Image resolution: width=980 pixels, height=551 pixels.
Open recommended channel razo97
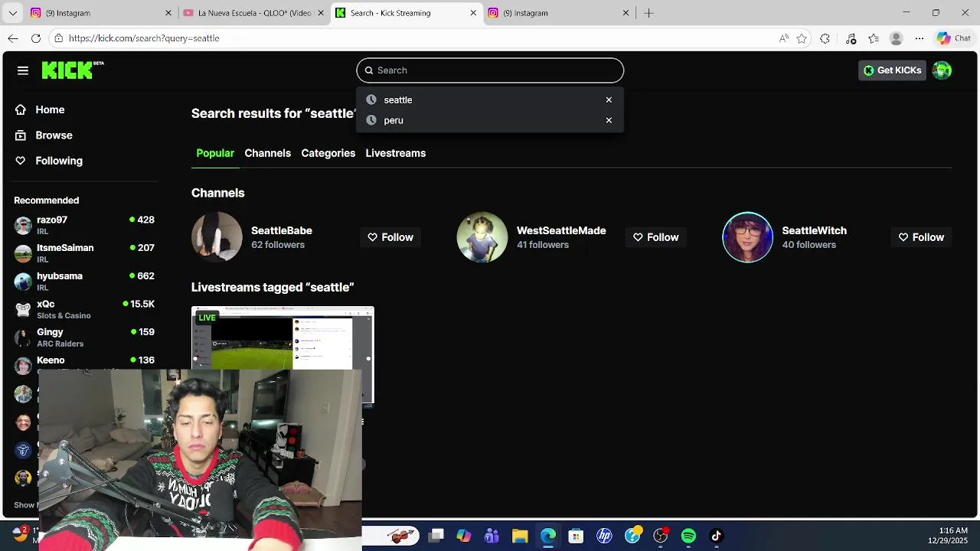point(84,225)
